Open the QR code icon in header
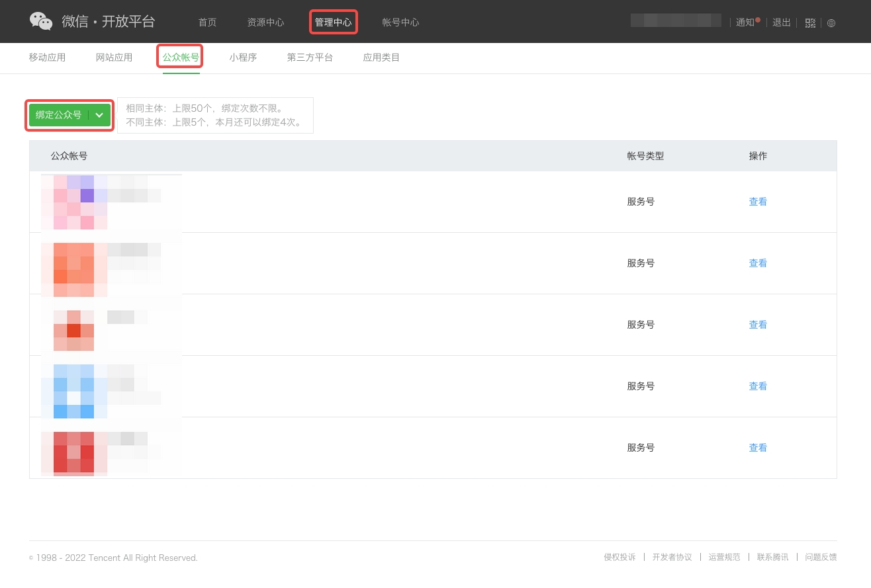This screenshot has height=588, width=871. point(810,22)
